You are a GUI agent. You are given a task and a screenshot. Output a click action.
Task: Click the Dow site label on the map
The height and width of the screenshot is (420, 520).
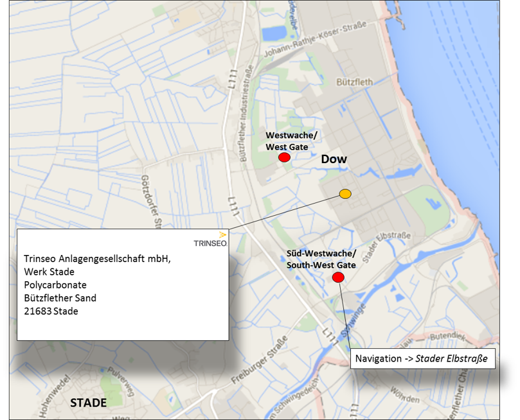(x=334, y=159)
